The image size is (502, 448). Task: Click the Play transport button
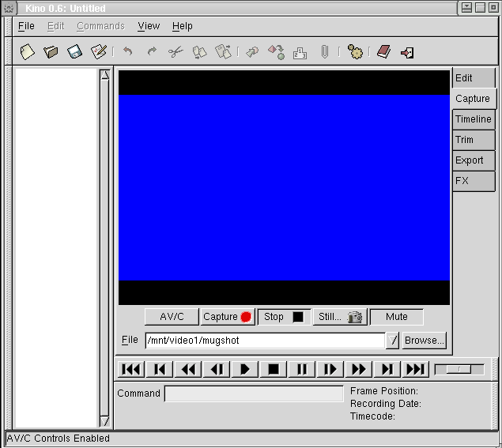pyautogui.click(x=244, y=369)
